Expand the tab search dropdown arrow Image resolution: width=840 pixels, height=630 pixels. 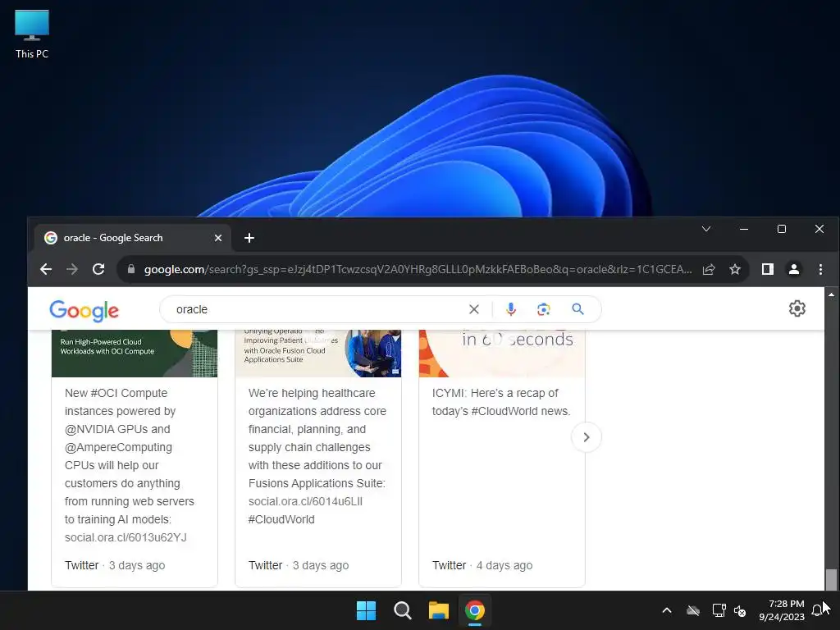706,230
